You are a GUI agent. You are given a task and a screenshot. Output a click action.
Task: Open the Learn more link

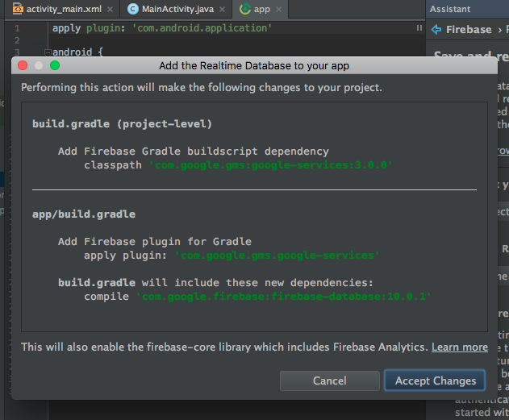point(459,347)
